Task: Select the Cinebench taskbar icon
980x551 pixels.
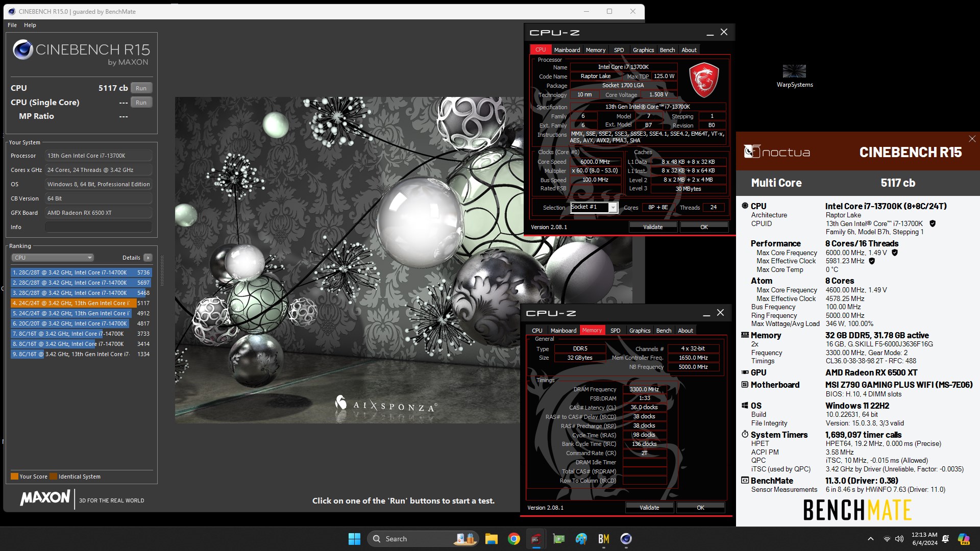Action: (x=626, y=539)
